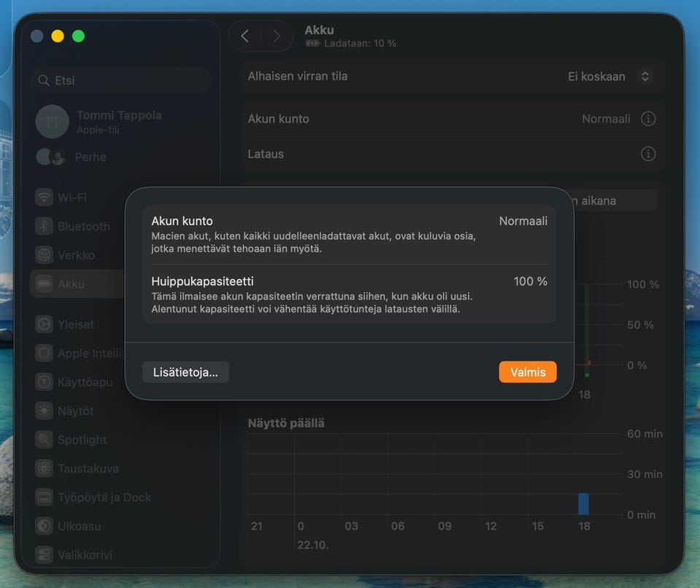Image resolution: width=700 pixels, height=588 pixels.
Task: Click the 22.10. date label under chart
Action: (x=313, y=545)
